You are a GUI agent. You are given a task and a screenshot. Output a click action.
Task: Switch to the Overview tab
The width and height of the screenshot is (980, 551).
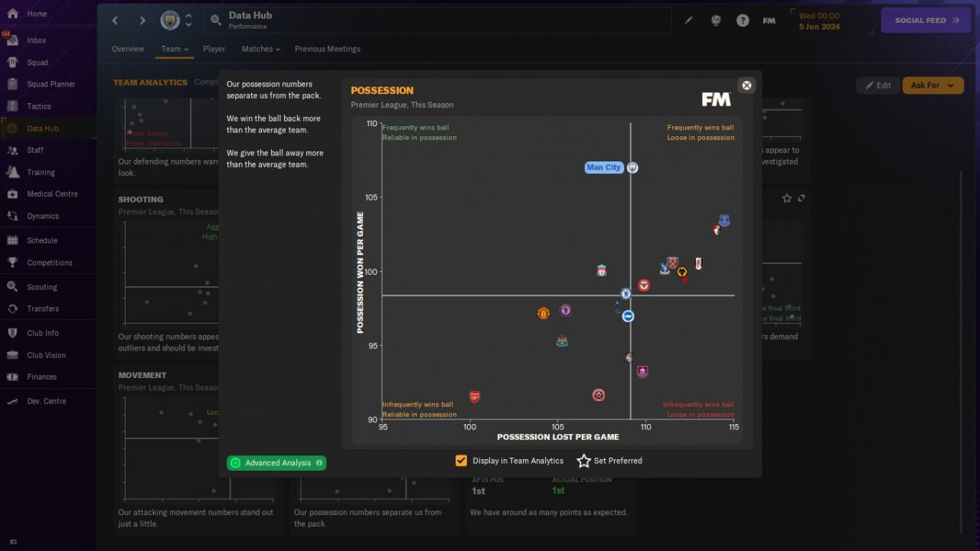[x=128, y=49]
